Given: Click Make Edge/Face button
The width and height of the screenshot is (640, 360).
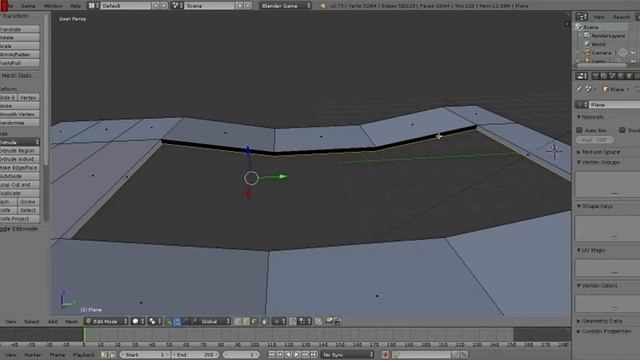Looking at the screenshot, I should [19, 168].
